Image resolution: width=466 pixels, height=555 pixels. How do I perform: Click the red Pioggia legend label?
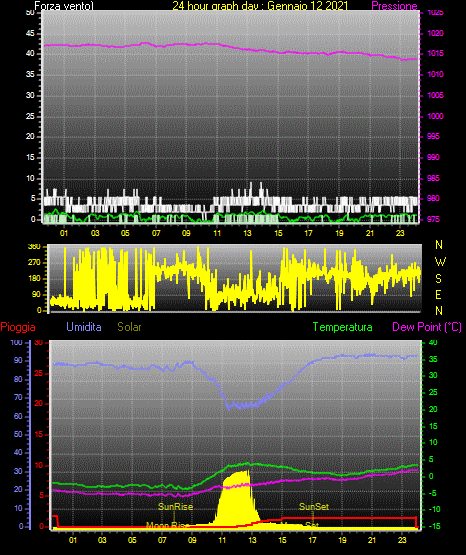coord(18,327)
